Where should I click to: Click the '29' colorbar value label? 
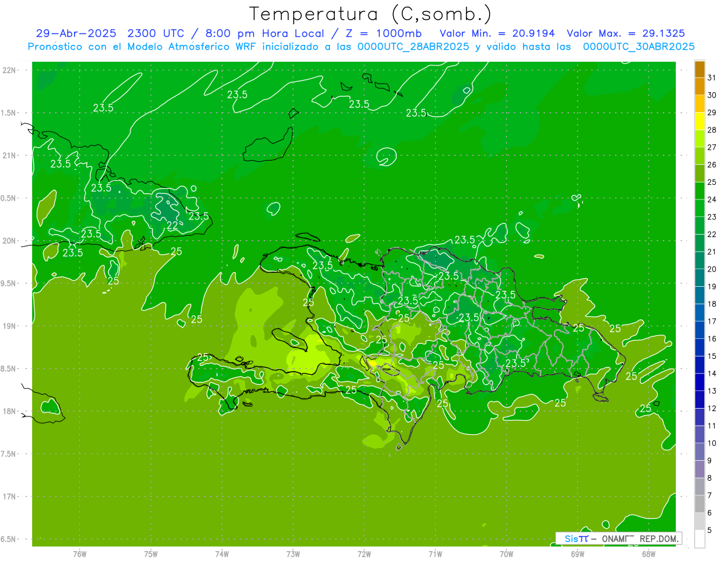712,112
